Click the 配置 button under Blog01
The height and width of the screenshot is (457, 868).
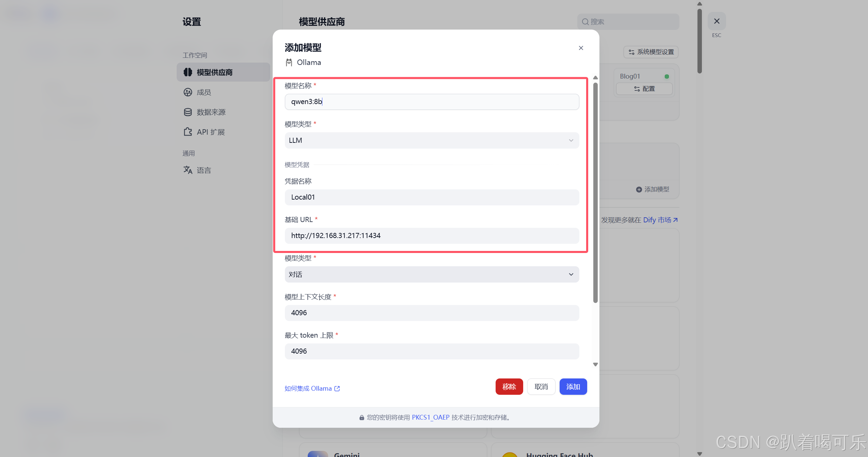644,89
